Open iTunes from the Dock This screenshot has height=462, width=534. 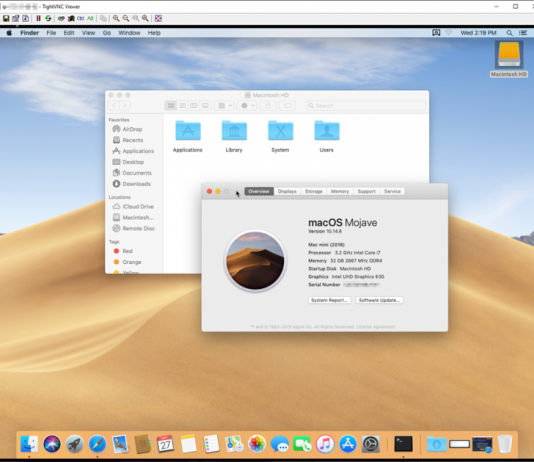325,444
